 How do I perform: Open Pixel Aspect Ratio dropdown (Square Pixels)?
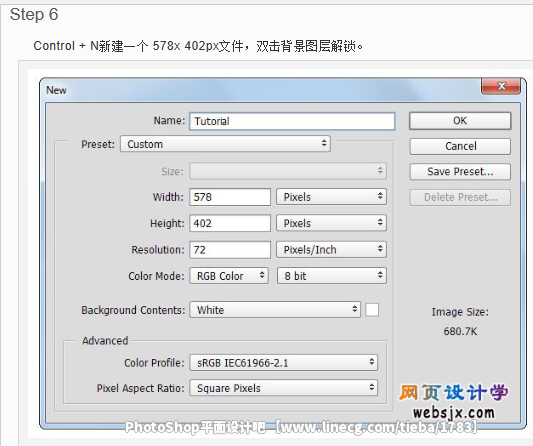pyautogui.click(x=283, y=388)
